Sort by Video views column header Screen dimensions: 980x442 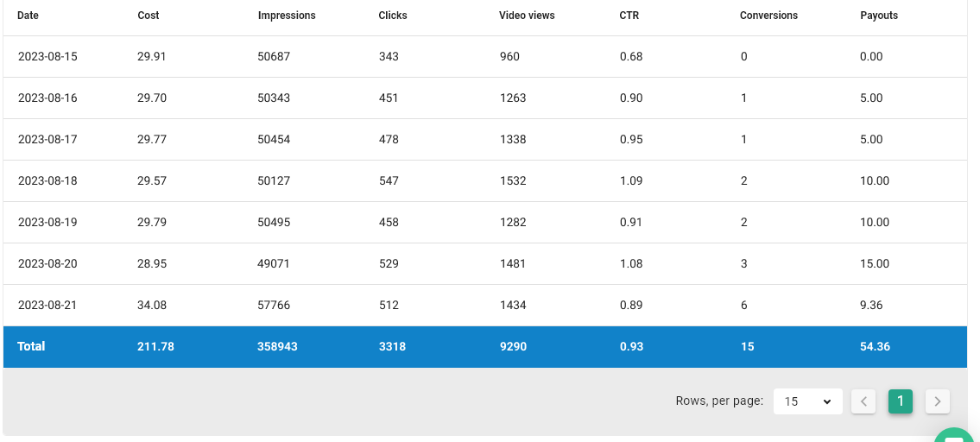pyautogui.click(x=527, y=16)
